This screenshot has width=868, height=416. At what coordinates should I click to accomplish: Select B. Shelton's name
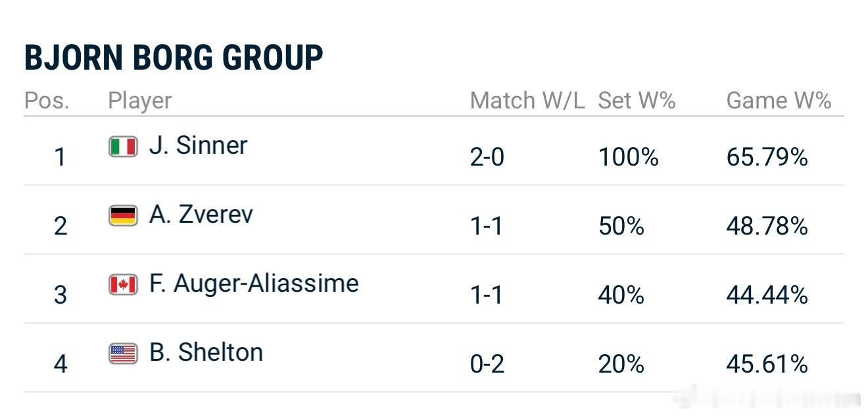[206, 352]
